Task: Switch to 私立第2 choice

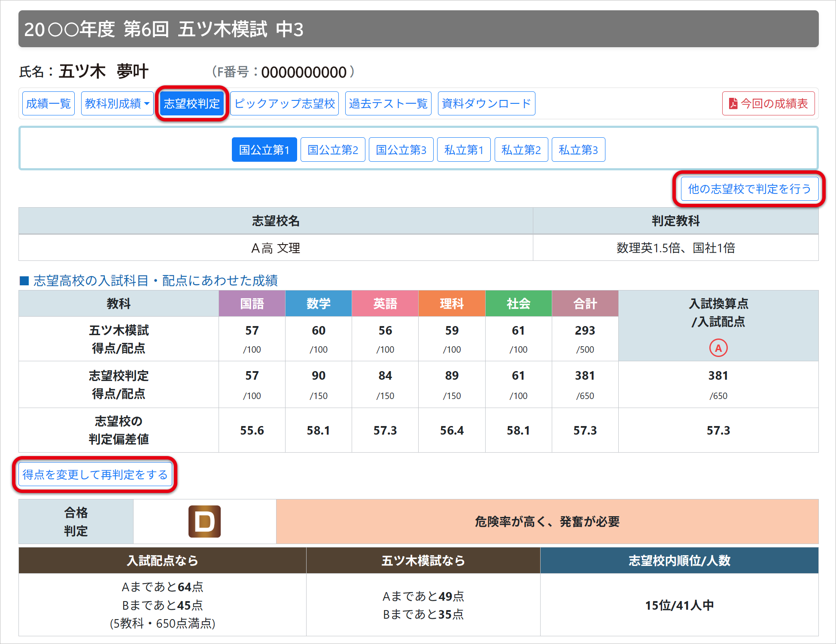Action: 521,150
